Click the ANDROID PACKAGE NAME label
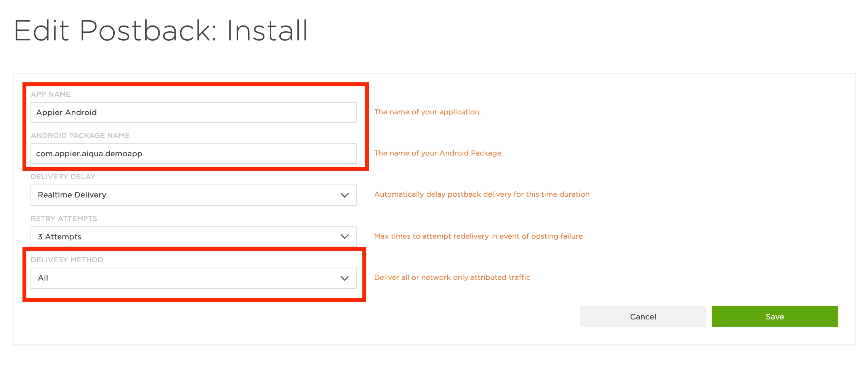 click(80, 135)
